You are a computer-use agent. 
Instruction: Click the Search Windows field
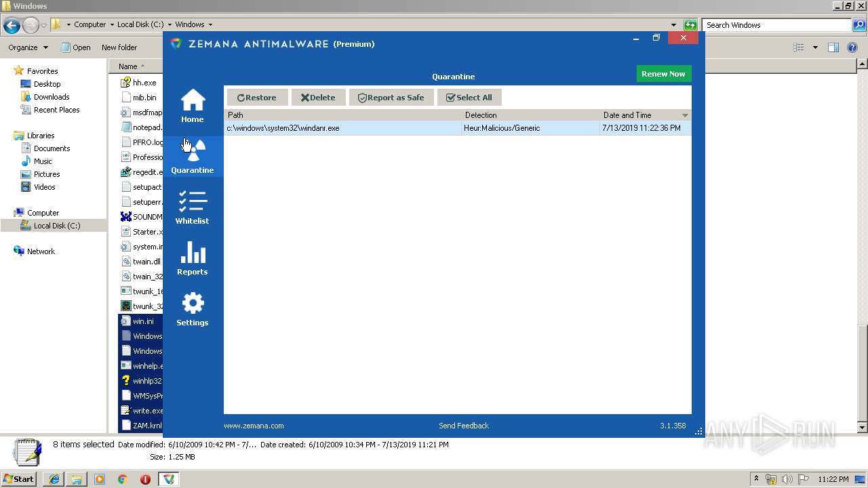(x=776, y=25)
